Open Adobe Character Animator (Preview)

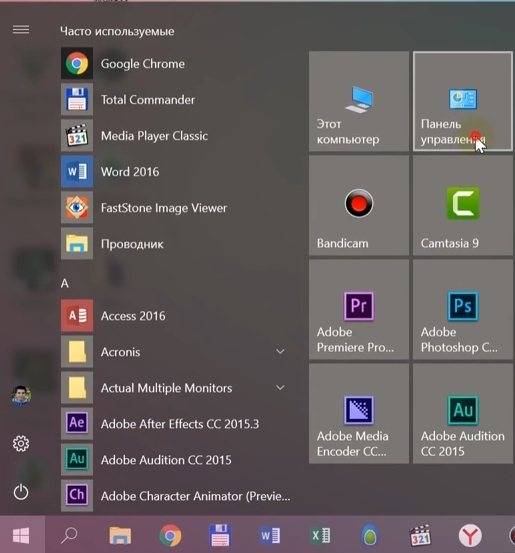click(176, 496)
